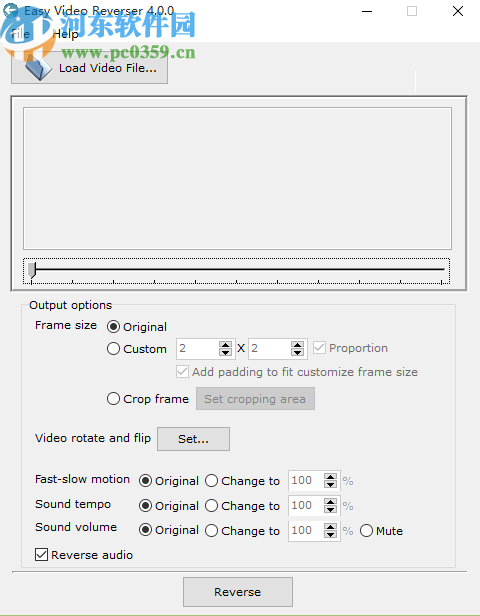480x616 pixels.
Task: Click Load Video File button
Action: click(x=90, y=68)
